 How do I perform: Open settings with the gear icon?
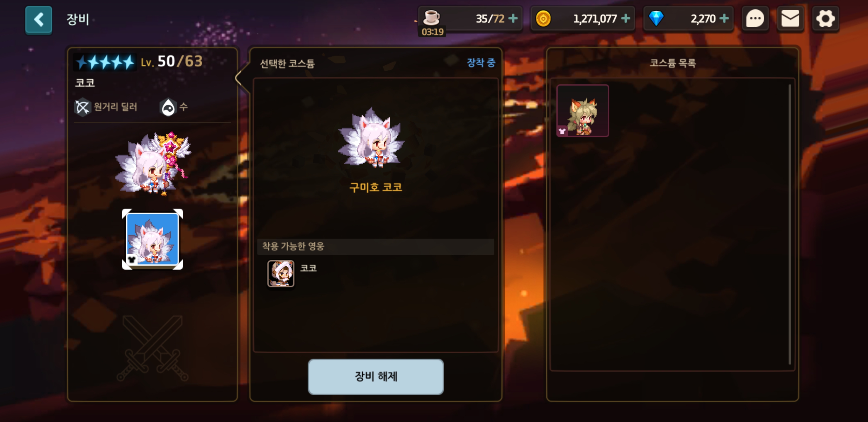click(x=825, y=18)
